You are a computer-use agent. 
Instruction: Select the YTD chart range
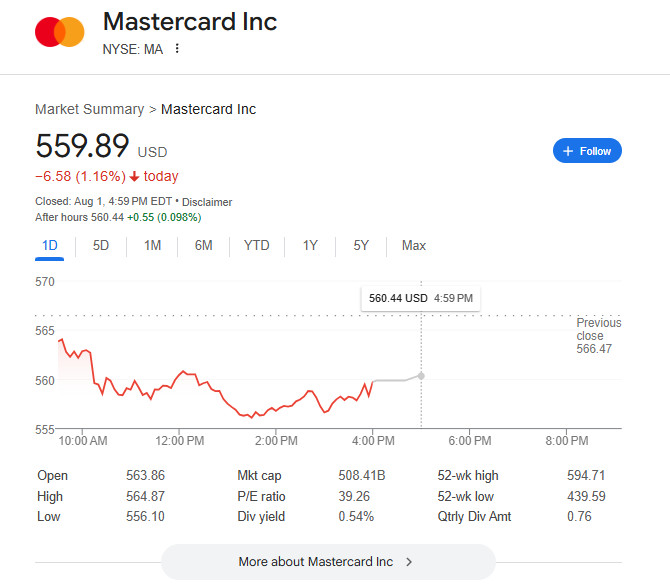point(257,245)
